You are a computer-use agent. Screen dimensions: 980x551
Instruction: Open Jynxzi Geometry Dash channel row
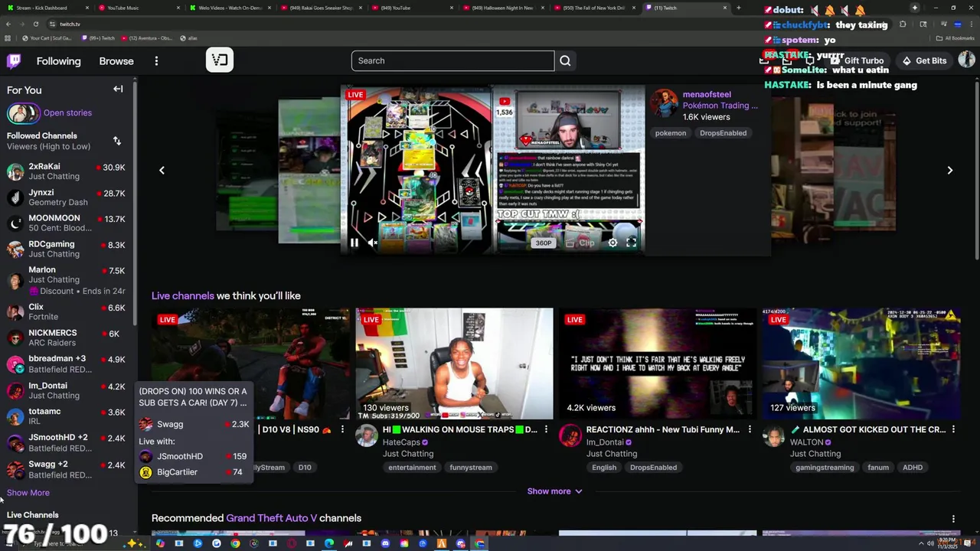coord(67,197)
